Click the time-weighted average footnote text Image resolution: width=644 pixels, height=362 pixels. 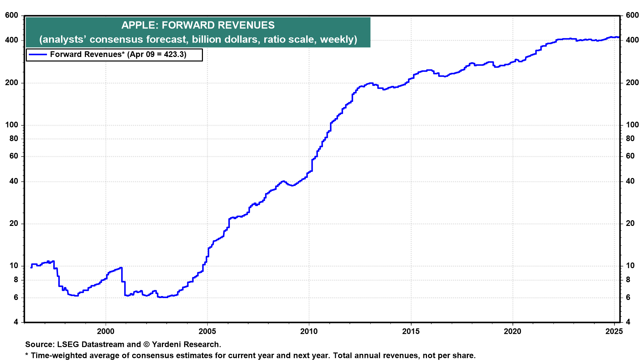click(x=250, y=356)
